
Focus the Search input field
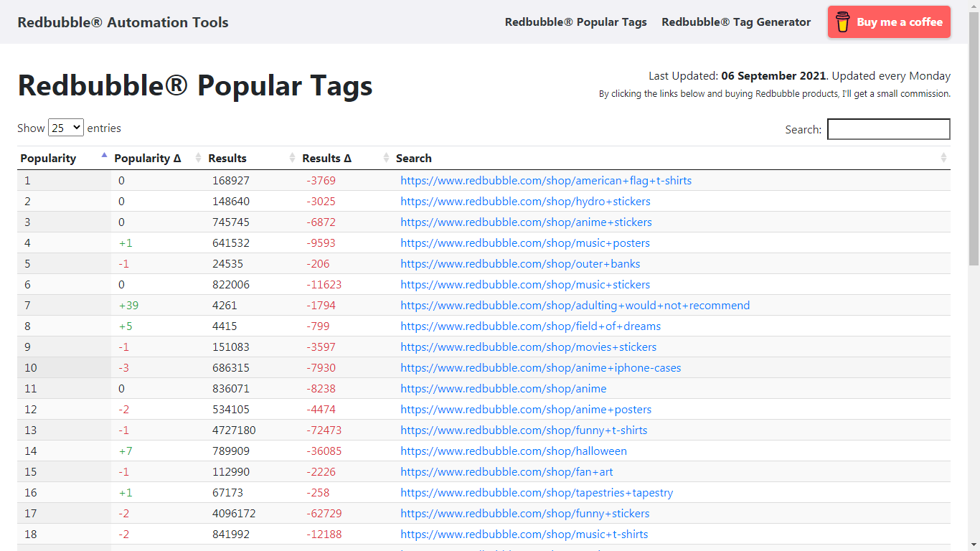(889, 129)
